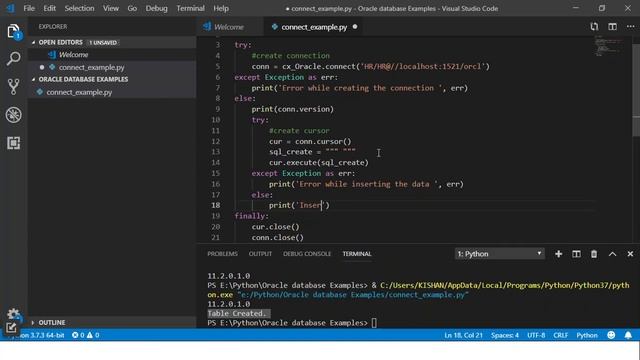Click the '1 UNSAVED' badge
The image size is (640, 360).
click(103, 42)
